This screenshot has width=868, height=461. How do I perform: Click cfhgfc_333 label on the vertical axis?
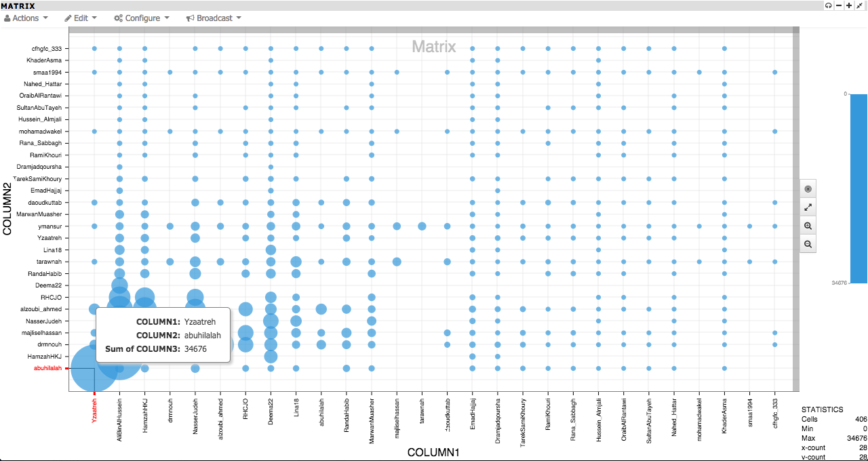46,49
